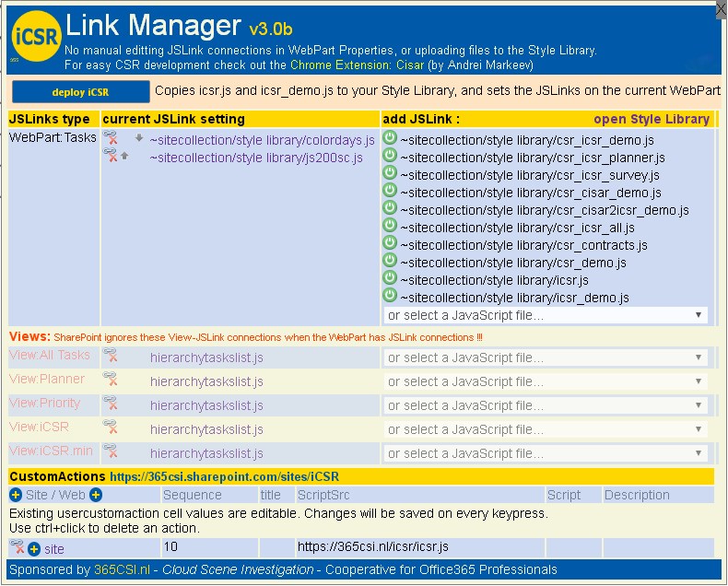
Task: Edit ScriptSrc cell 365csi.nl/icsr/icsr.js
Action: pos(420,547)
